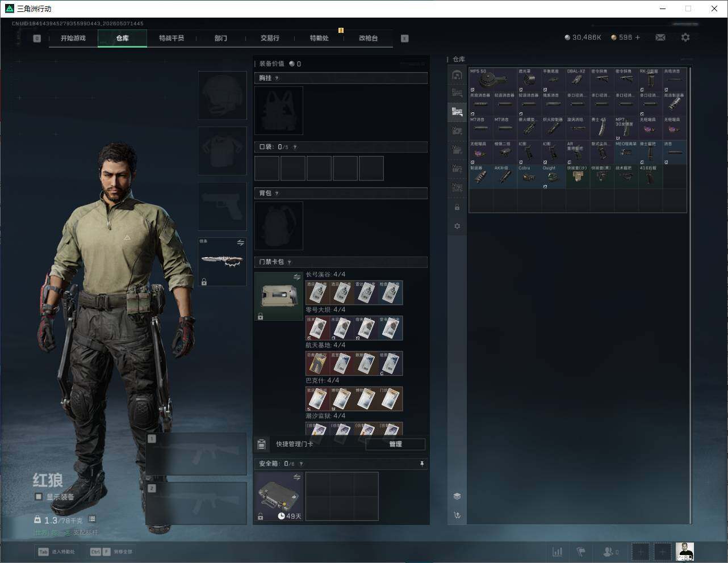Select the 快拔套(黑) item
Viewport: 728px width, 563px height.
click(602, 177)
